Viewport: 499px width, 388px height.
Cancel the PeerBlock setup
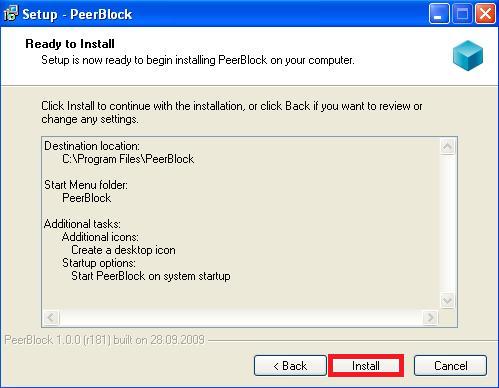pos(450,366)
